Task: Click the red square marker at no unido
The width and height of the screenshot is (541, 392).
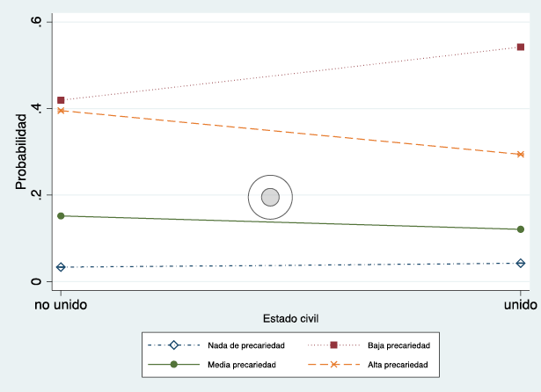Action: (61, 100)
